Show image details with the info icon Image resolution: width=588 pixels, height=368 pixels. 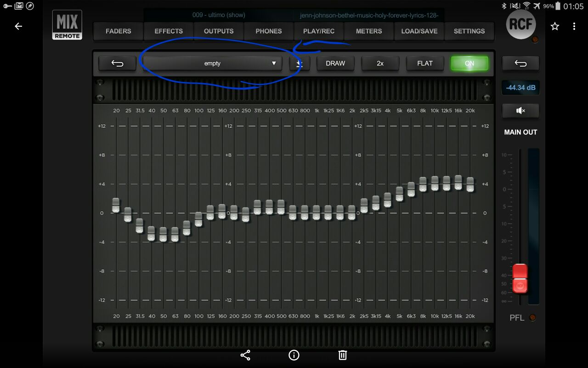[294, 355]
